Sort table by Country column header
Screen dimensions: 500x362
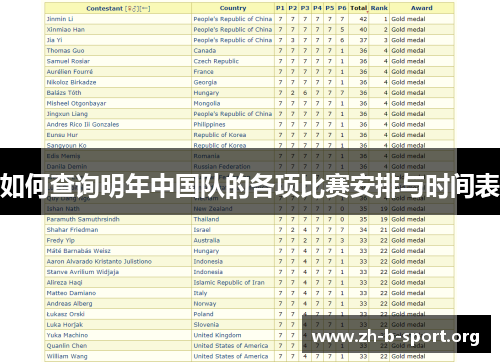coord(233,8)
